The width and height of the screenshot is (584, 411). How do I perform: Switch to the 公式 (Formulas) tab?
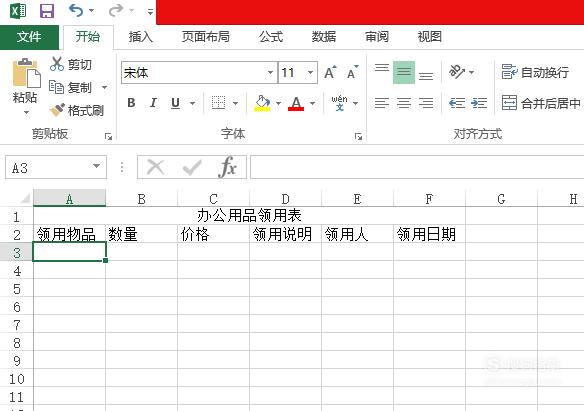(271, 37)
